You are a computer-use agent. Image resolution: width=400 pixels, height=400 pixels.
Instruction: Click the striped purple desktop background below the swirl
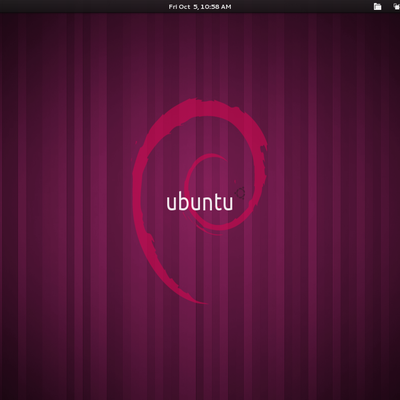coord(200,350)
